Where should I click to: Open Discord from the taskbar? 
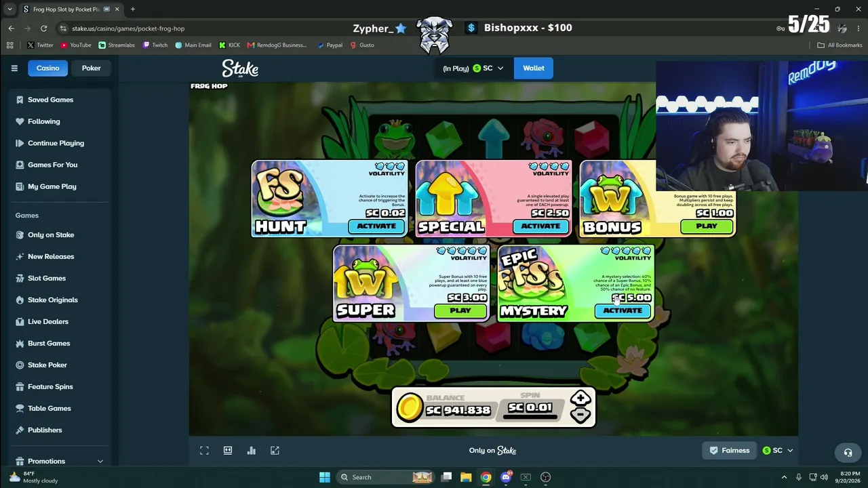point(506,477)
